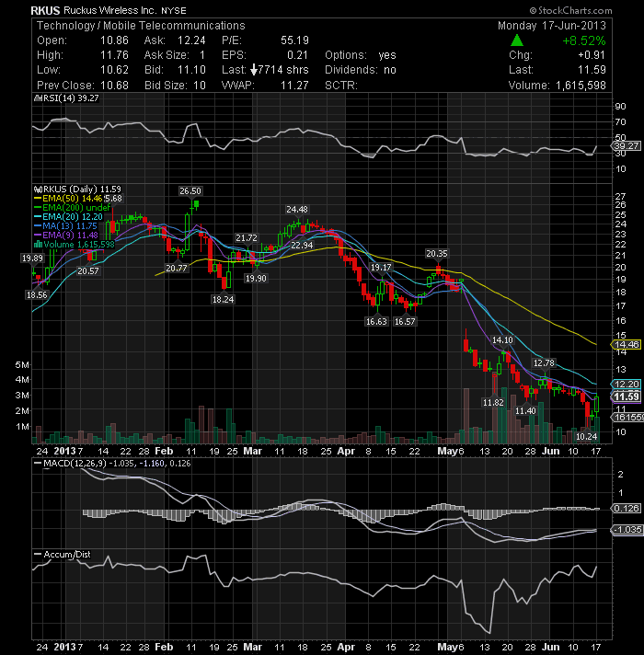Click the MACD(12,26,9) indicator label
The height and width of the screenshot is (655, 644).
tap(75, 464)
